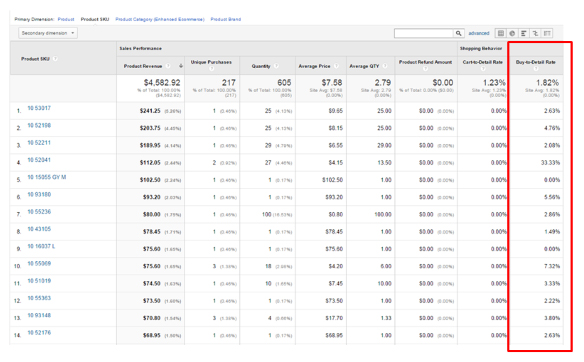The image size is (584, 362).
Task: Click overall Cart-to-Detail Rate 1.23%
Action: [x=494, y=82]
